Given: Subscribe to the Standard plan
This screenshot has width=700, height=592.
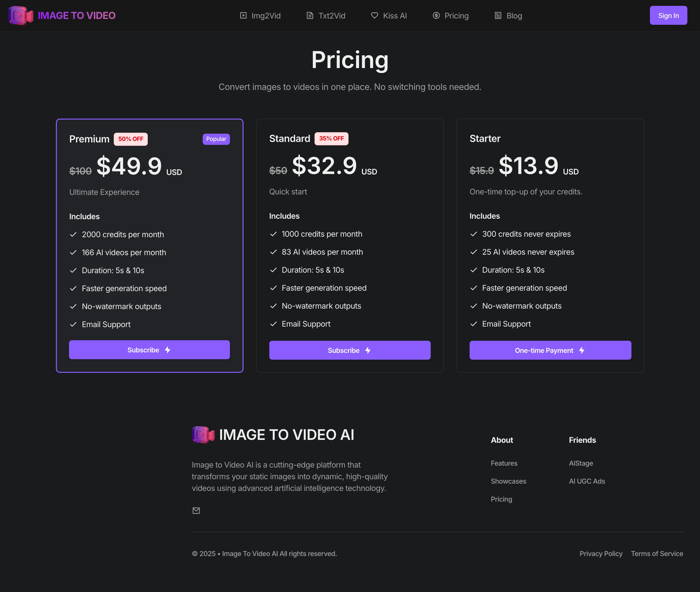Looking at the screenshot, I should tap(350, 350).
